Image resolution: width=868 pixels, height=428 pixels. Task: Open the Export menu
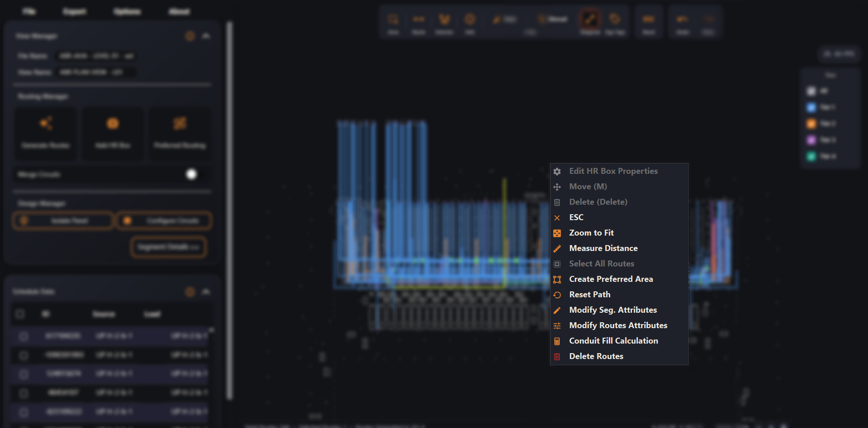tap(75, 11)
